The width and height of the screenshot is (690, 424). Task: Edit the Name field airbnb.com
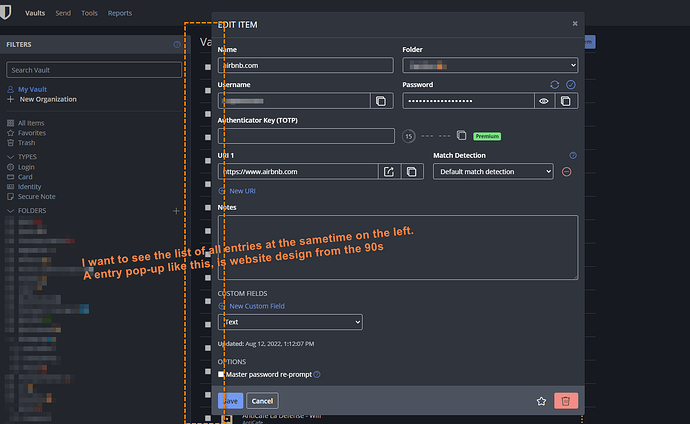(305, 65)
